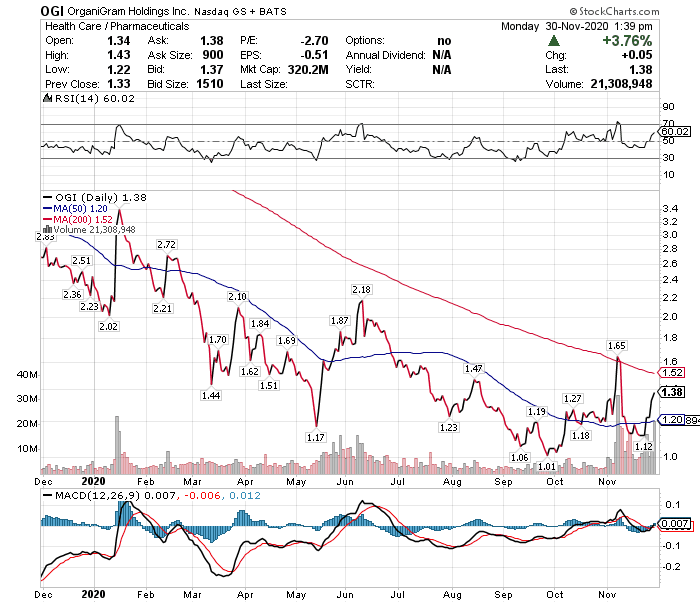The width and height of the screenshot is (700, 603).
Task: Click the EPS value -0.51
Action: point(314,55)
